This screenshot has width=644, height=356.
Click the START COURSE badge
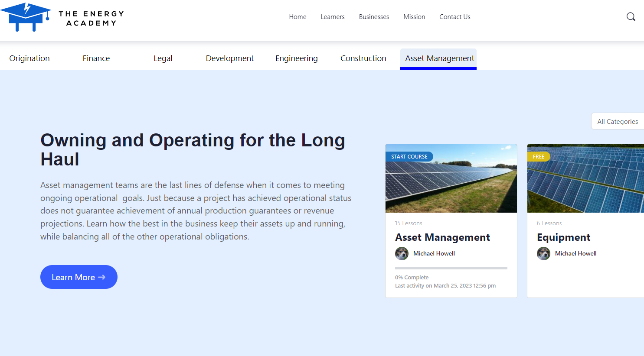pos(409,157)
